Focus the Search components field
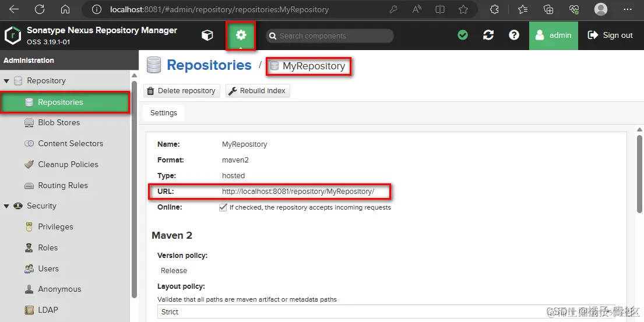Screen dimensions: 644x322 (x=330, y=36)
